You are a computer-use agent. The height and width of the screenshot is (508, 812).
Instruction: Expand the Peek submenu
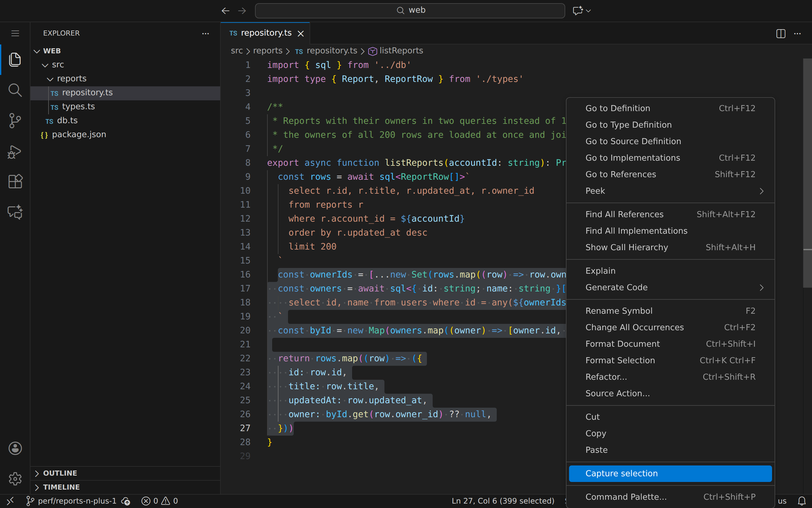click(670, 191)
